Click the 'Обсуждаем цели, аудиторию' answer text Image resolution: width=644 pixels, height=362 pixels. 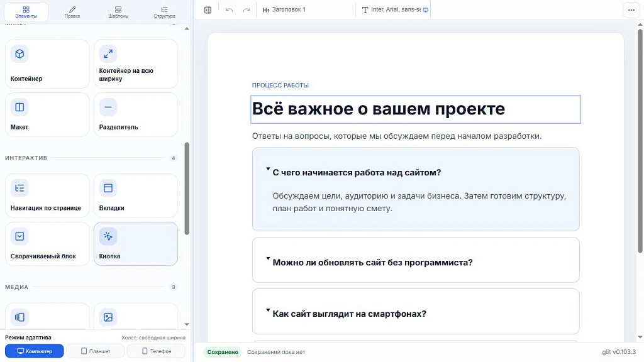click(x=419, y=202)
